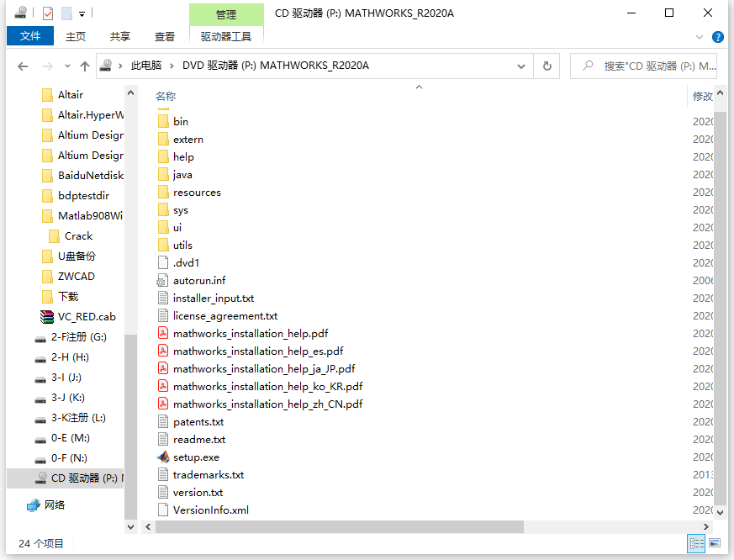Go back to previous folder
The image size is (734, 560).
pos(23,66)
